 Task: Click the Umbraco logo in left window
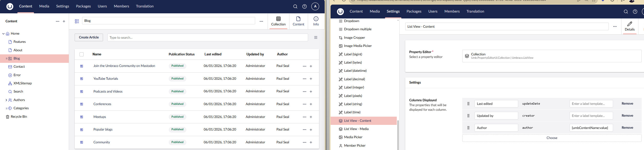(10, 6)
